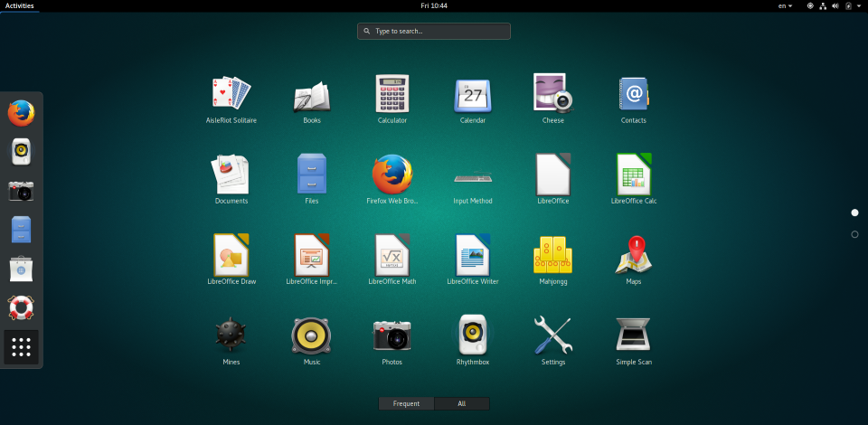This screenshot has height=425, width=868.
Task: Switch to the All apps tab
Action: (462, 403)
